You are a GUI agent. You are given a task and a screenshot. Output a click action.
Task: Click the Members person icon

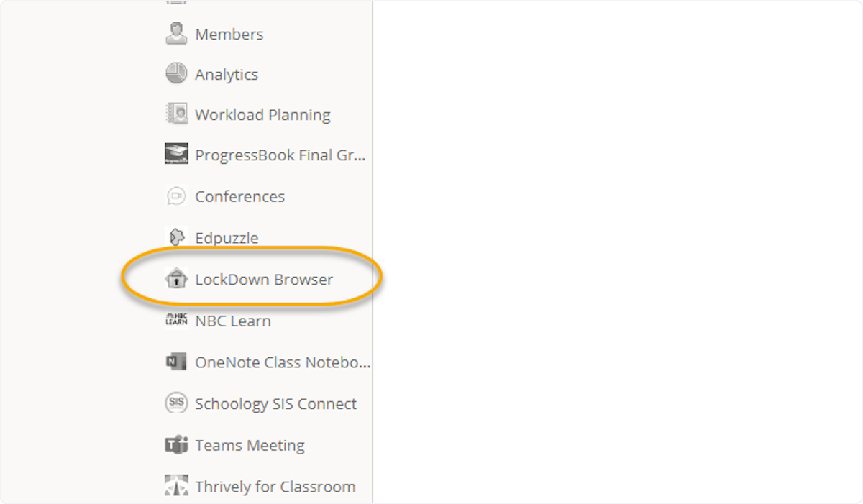[176, 33]
